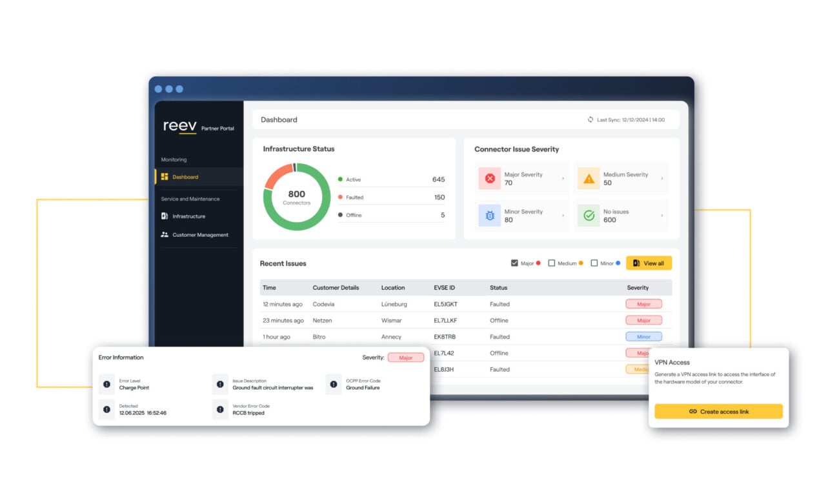The width and height of the screenshot is (826, 504).
Task: Click the OCPP Error Code alert icon
Action: pos(333,385)
